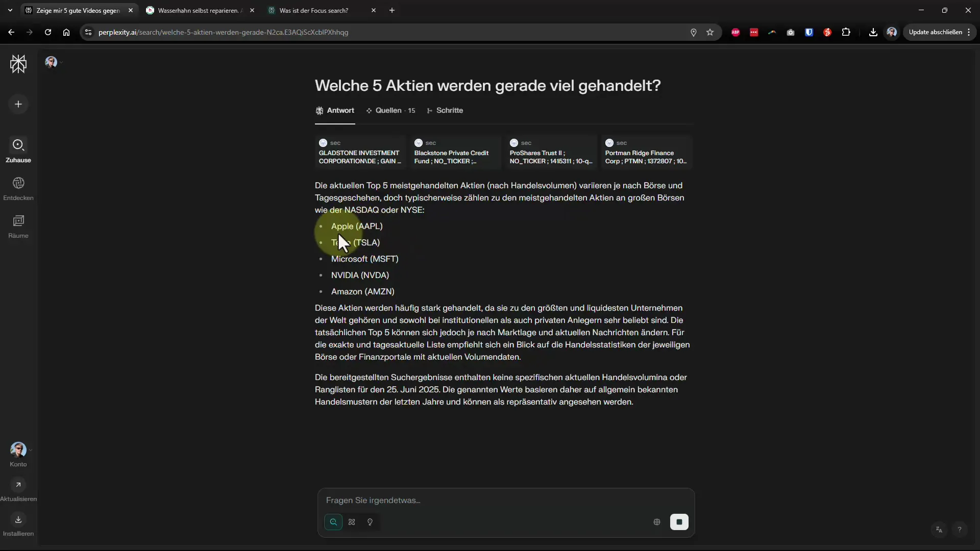Select the search mode icon in prompt box

tap(333, 522)
